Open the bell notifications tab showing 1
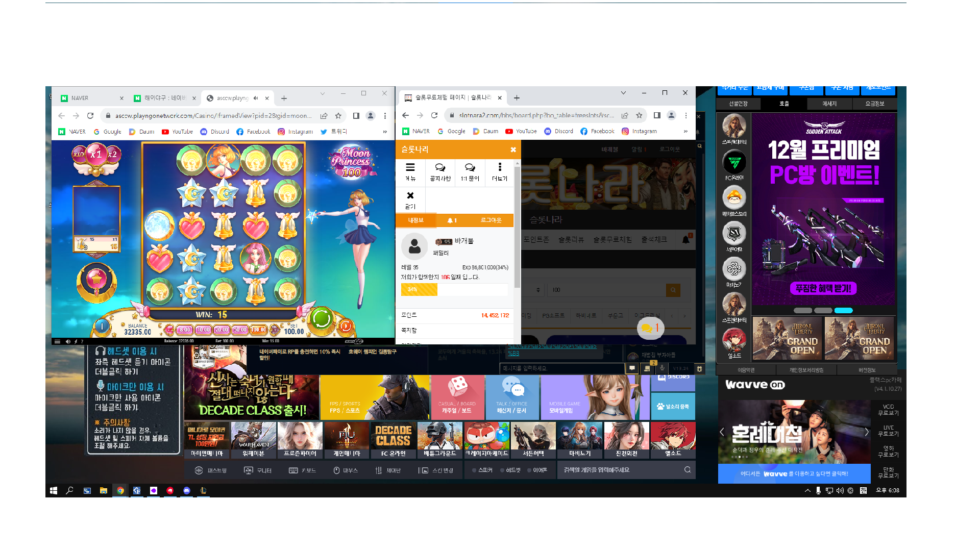This screenshot has width=980, height=551. (x=452, y=220)
